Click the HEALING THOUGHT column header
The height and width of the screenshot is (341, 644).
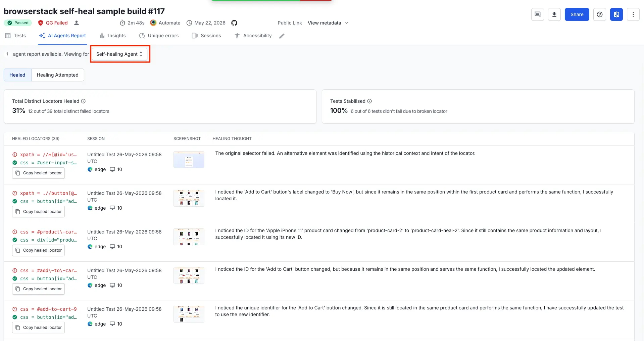[232, 139]
